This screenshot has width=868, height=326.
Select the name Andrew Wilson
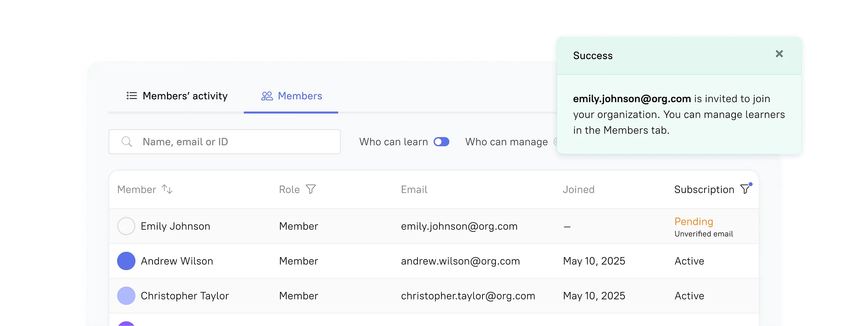pos(177,261)
